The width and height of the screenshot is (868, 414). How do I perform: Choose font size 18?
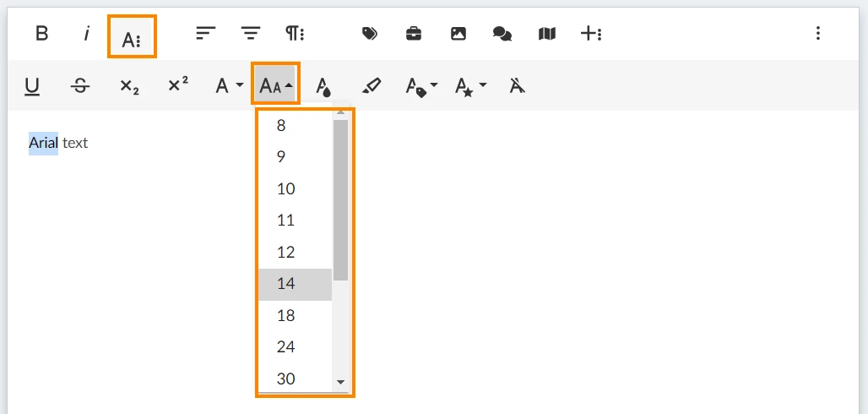pyautogui.click(x=295, y=315)
